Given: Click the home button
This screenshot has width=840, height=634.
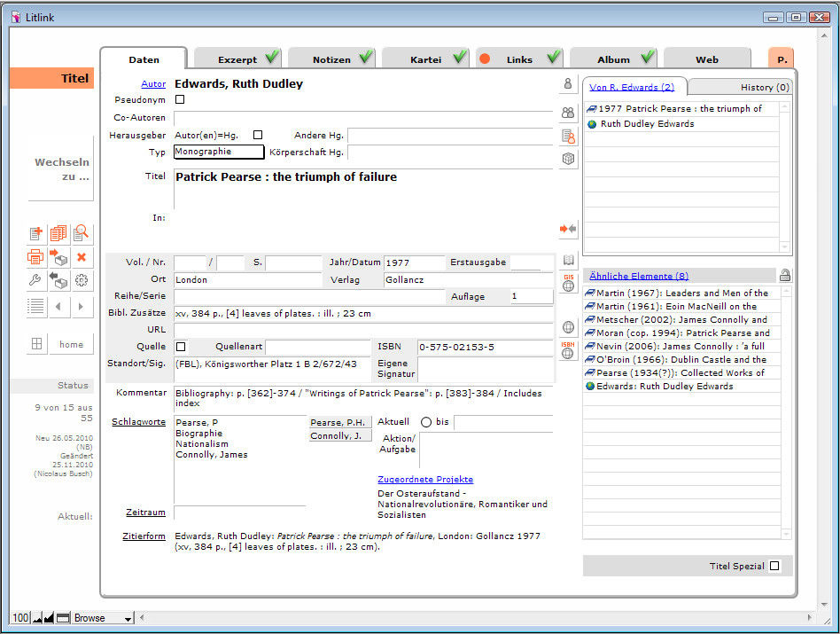Looking at the screenshot, I should pyautogui.click(x=71, y=344).
